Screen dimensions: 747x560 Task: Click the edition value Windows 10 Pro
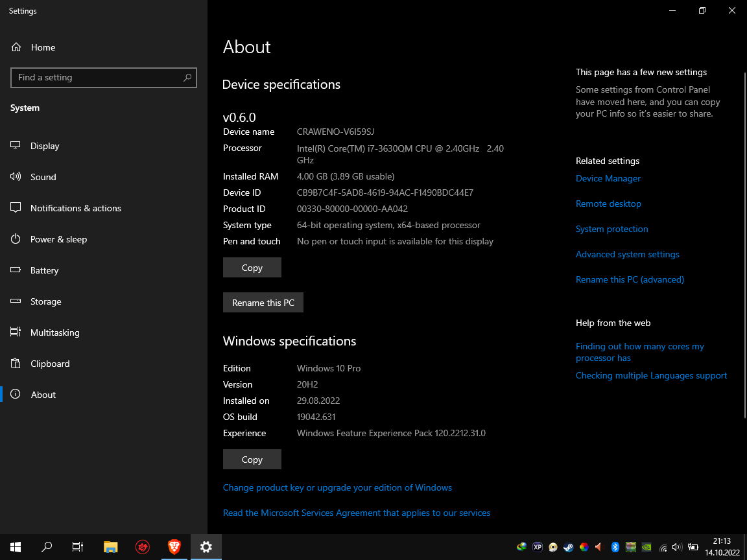point(329,369)
